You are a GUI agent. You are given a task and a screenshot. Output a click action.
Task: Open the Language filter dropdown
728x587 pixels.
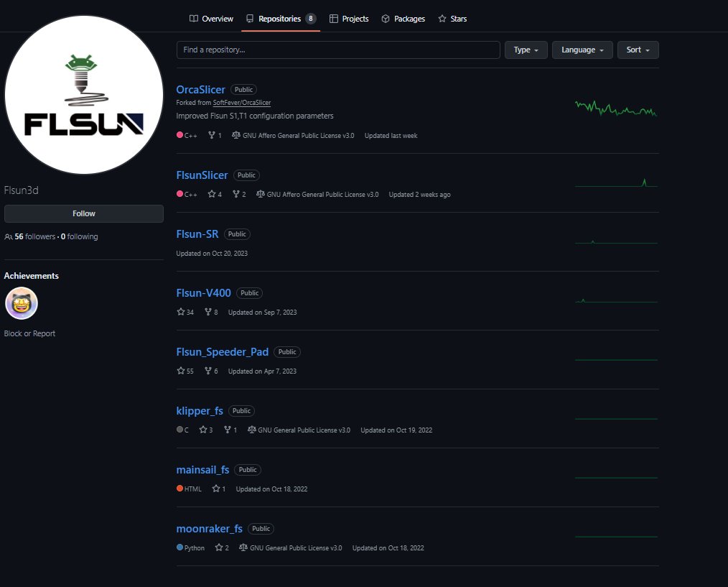[582, 50]
